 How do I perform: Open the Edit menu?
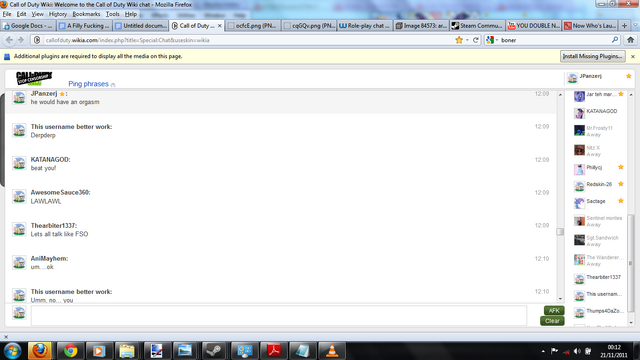tap(21, 14)
